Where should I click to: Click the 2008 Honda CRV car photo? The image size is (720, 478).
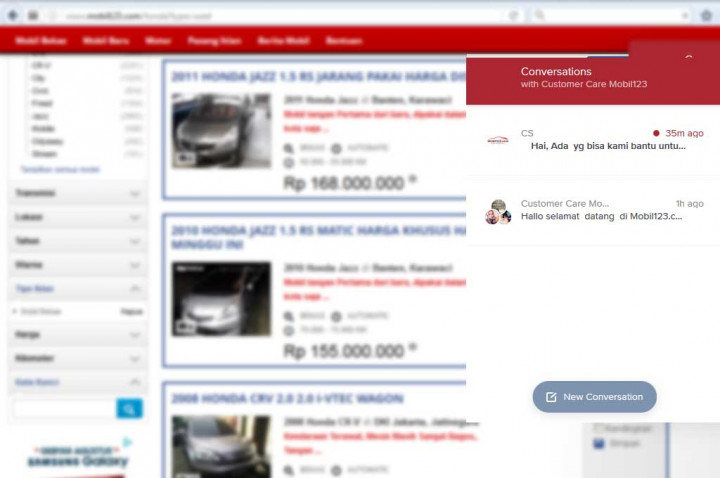tap(221, 446)
